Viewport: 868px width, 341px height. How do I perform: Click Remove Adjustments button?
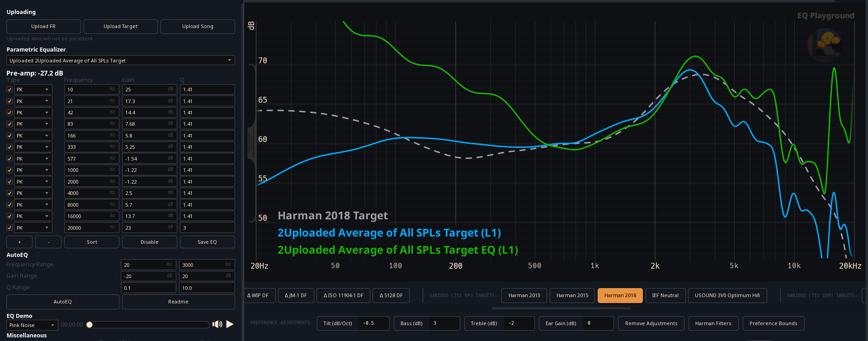(x=651, y=323)
